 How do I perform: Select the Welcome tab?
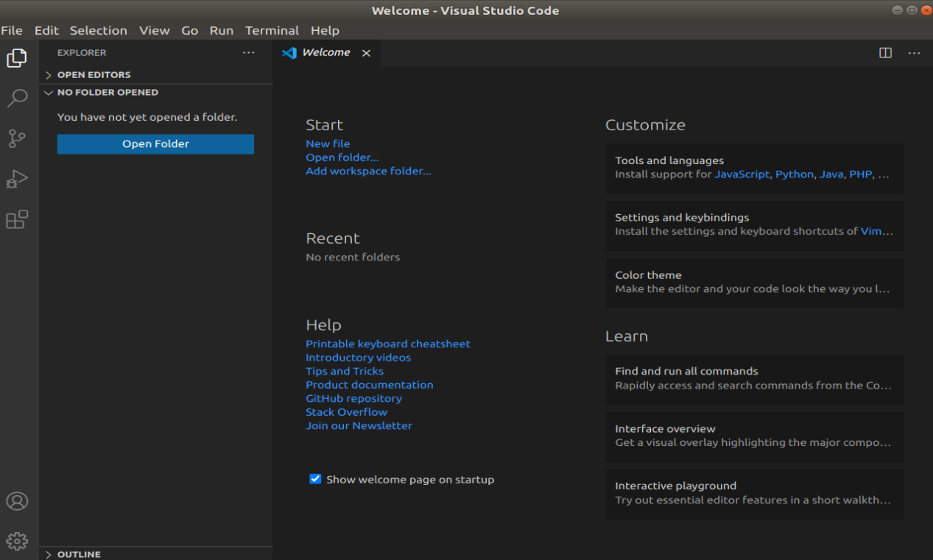pyautogui.click(x=326, y=52)
